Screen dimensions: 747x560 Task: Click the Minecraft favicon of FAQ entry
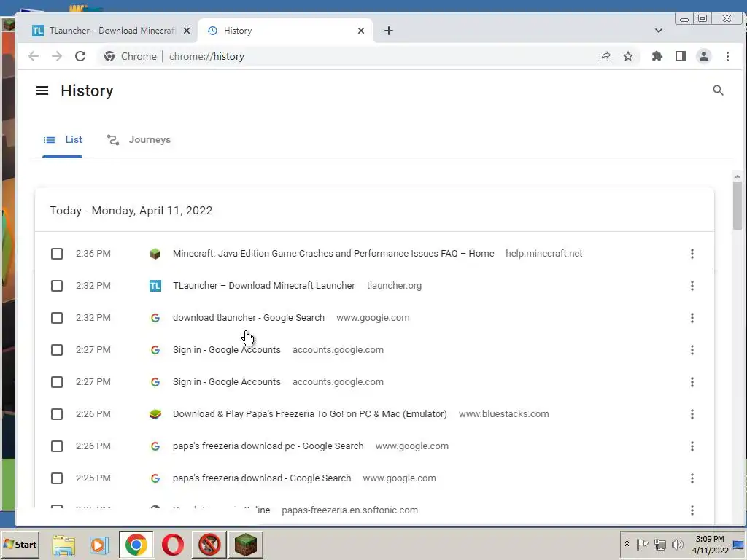(155, 254)
